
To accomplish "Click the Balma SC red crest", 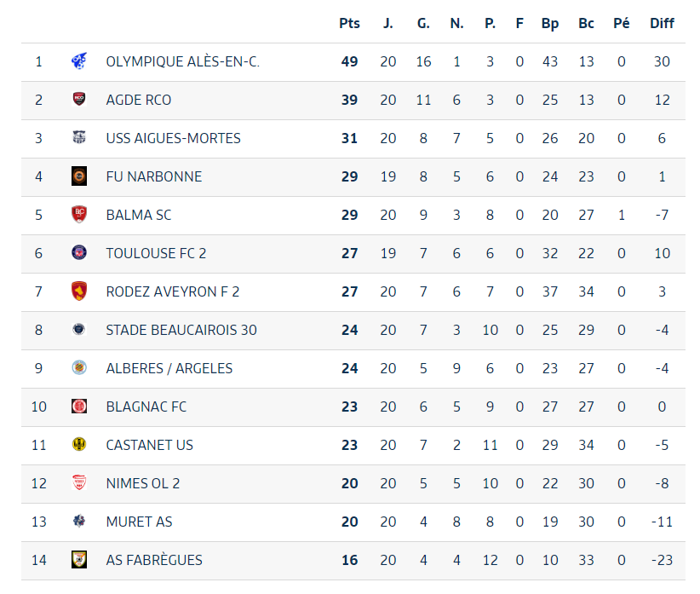I will 79,215.
